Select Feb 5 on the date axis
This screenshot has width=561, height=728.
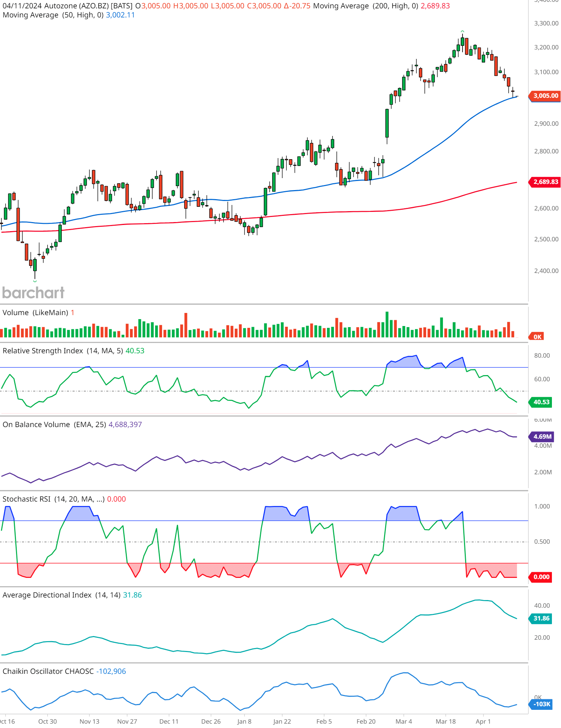click(324, 721)
